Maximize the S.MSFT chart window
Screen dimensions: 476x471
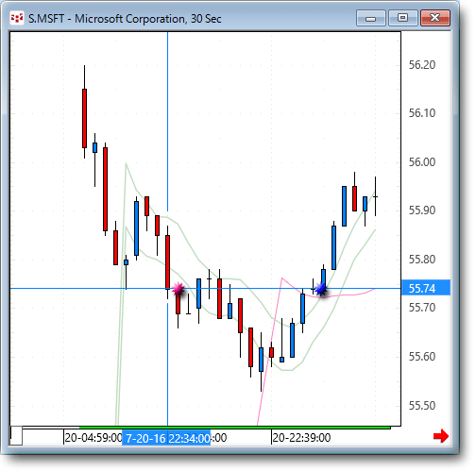tap(403, 18)
